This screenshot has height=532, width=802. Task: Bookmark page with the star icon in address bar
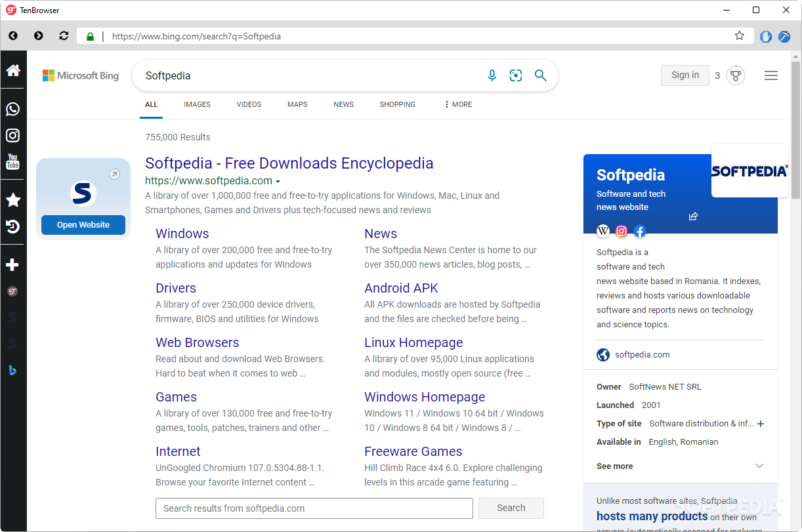pos(740,36)
